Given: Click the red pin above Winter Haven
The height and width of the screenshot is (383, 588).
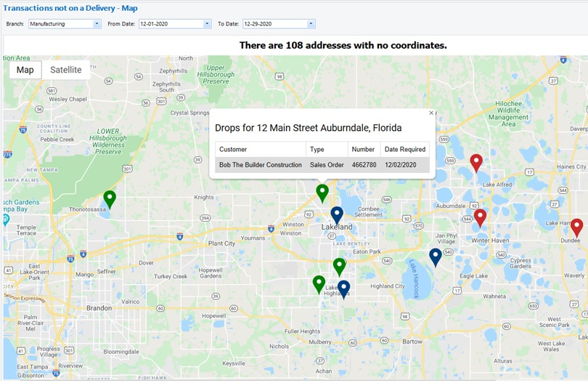Looking at the screenshot, I should coord(480,217).
